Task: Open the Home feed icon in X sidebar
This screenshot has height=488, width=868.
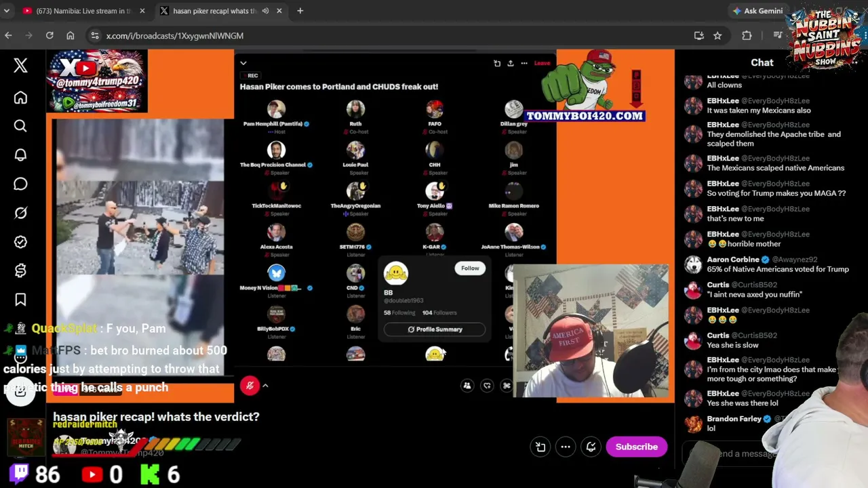Action: click(x=20, y=98)
